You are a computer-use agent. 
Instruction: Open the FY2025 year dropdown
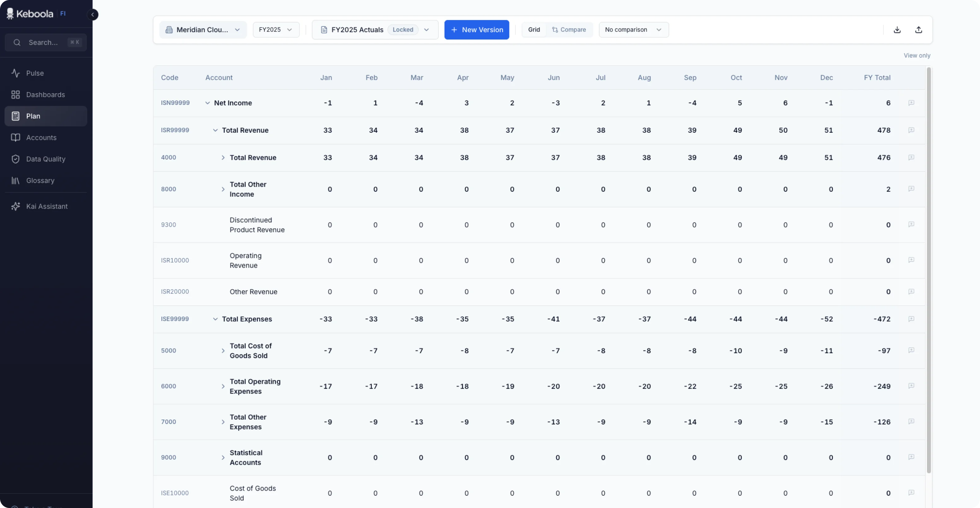(x=276, y=30)
